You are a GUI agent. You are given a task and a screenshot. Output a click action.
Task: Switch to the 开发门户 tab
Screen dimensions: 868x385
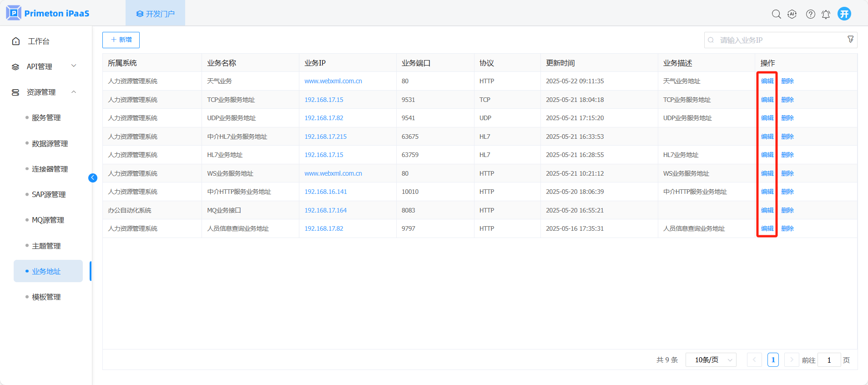155,14
